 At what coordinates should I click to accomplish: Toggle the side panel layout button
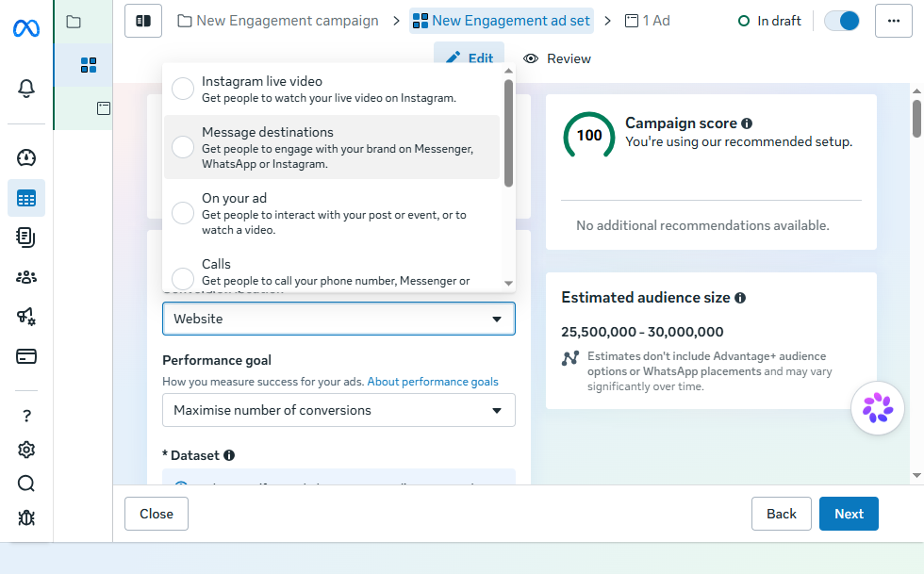coord(143,22)
